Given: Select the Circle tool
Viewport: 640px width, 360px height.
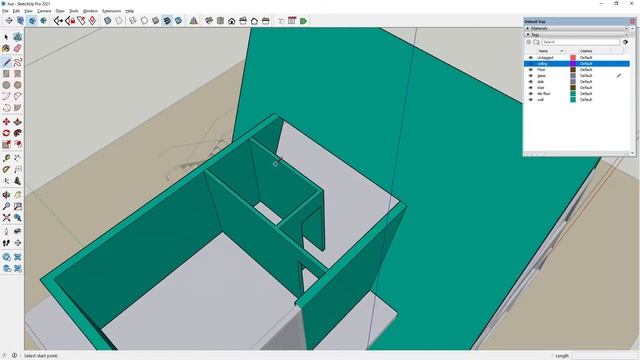Looking at the screenshot, I should (x=6, y=85).
